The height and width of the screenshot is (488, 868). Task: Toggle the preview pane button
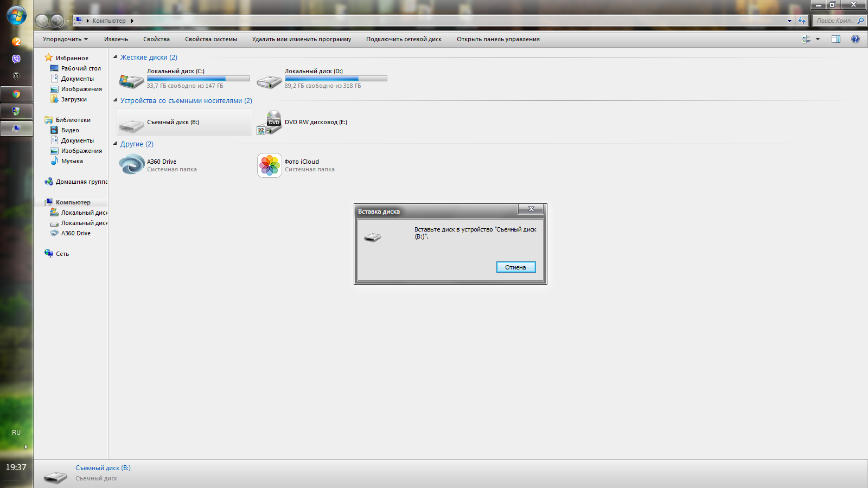click(x=836, y=39)
